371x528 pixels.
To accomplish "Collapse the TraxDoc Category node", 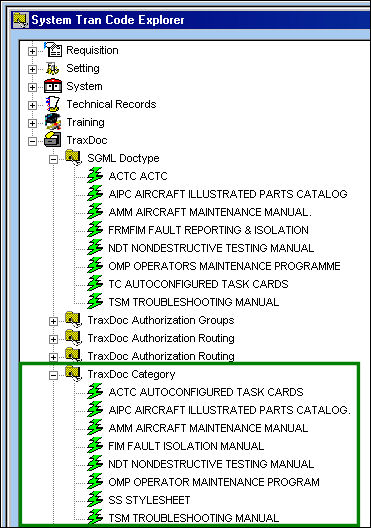I will point(53,375).
